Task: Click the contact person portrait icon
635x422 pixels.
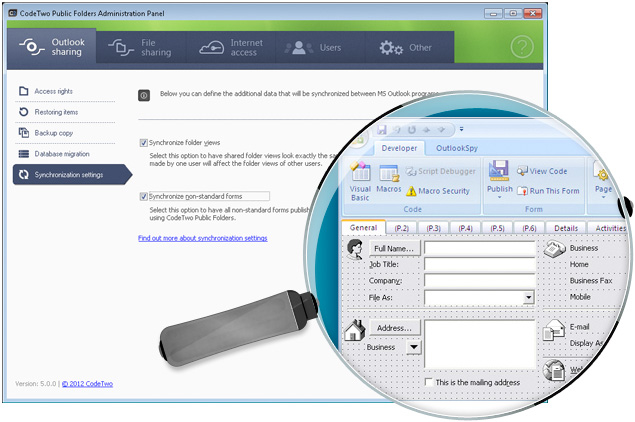Action: click(355, 249)
